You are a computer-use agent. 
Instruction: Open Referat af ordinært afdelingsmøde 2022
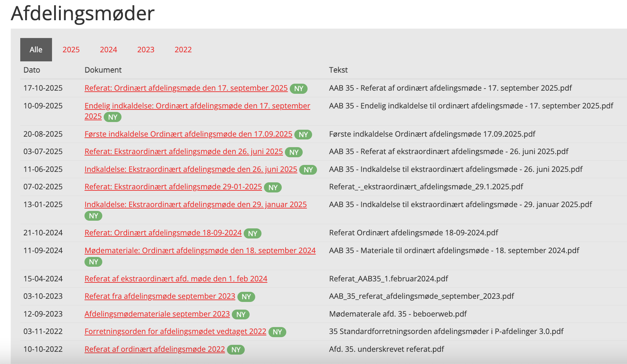tap(154, 349)
